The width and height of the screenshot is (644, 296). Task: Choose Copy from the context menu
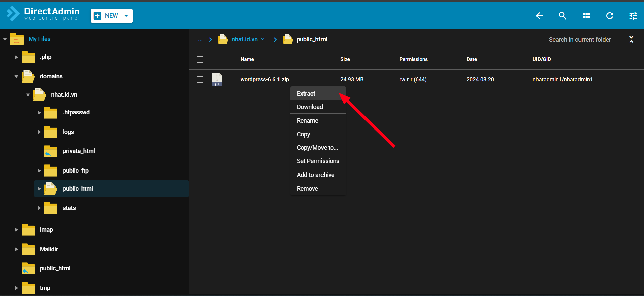318,134
